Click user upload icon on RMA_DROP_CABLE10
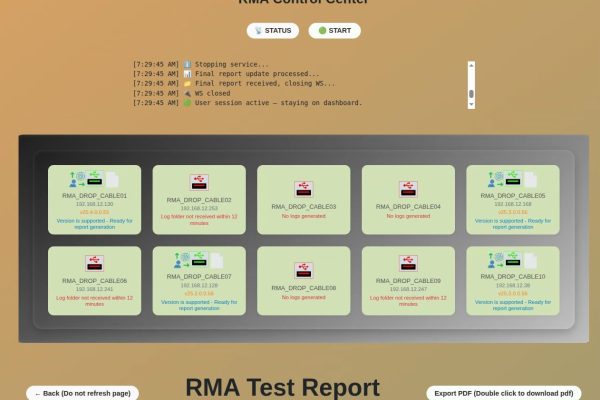 pos(495,260)
